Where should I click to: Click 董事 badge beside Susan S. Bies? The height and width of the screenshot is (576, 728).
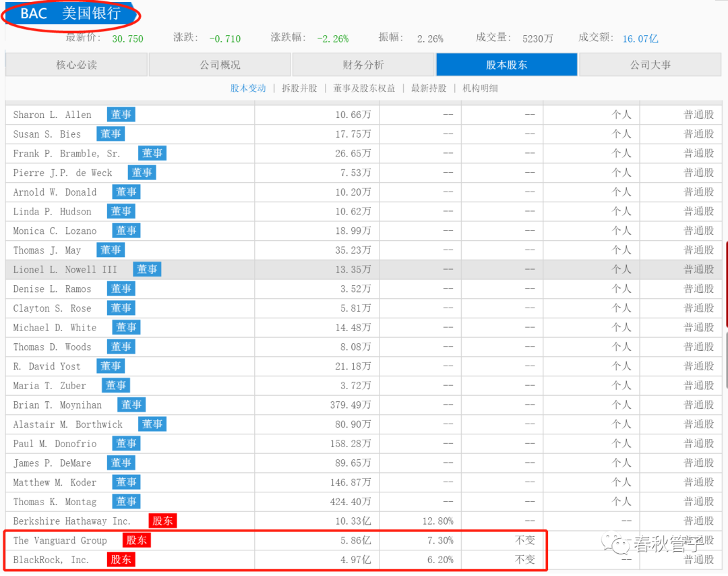click(x=111, y=134)
